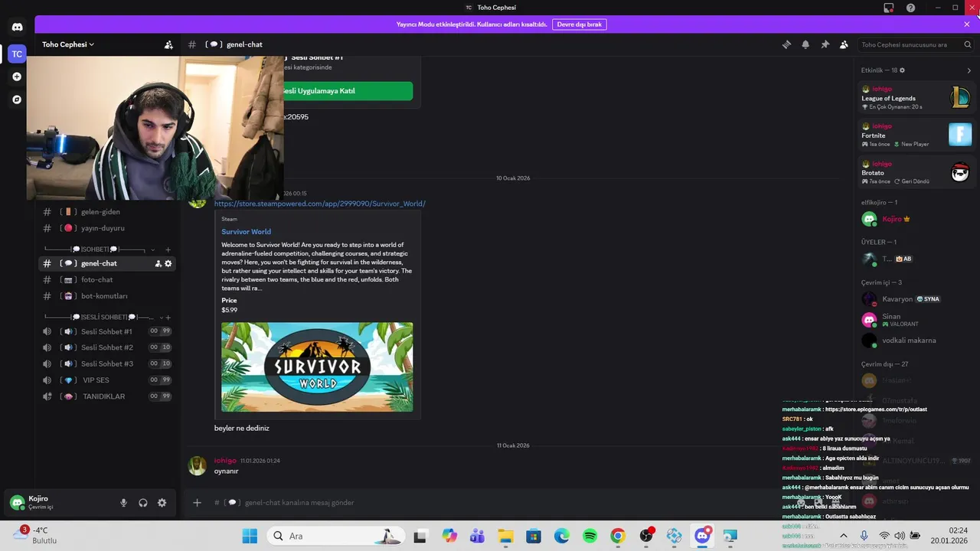Open user settings gear icon
The width and height of the screenshot is (980, 551).
[x=162, y=503]
